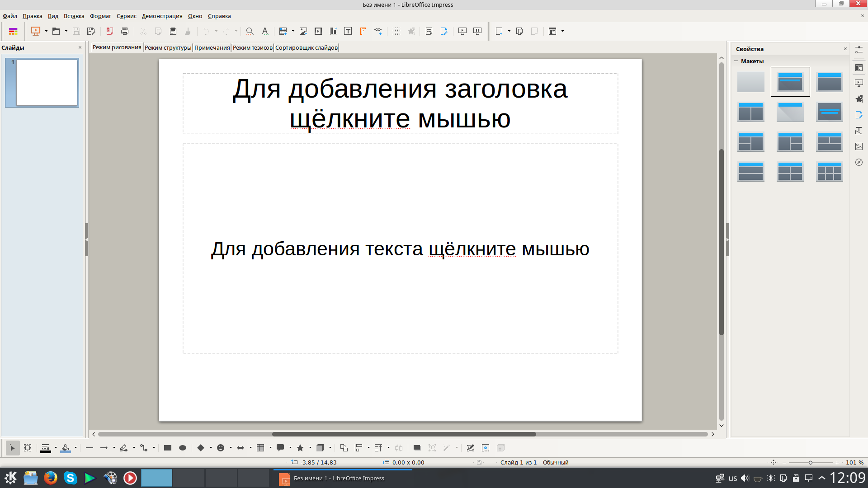Collapse the Макеты section
The image size is (868, 488).
coord(736,61)
